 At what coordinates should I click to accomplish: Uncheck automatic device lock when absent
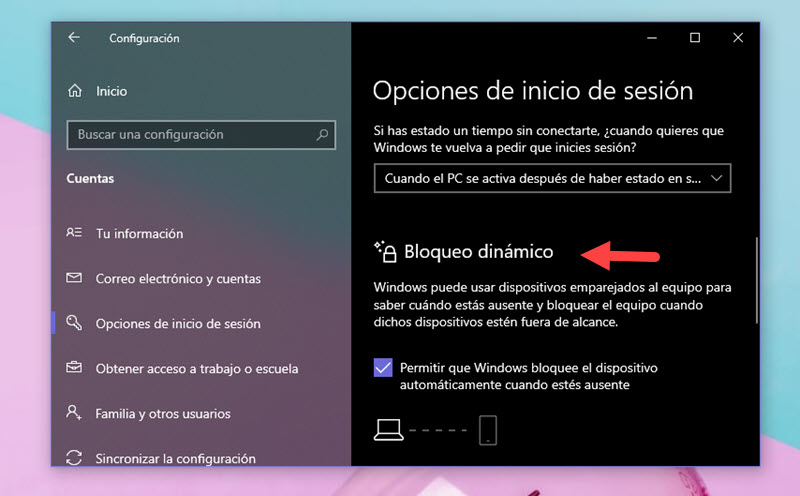pyautogui.click(x=383, y=367)
